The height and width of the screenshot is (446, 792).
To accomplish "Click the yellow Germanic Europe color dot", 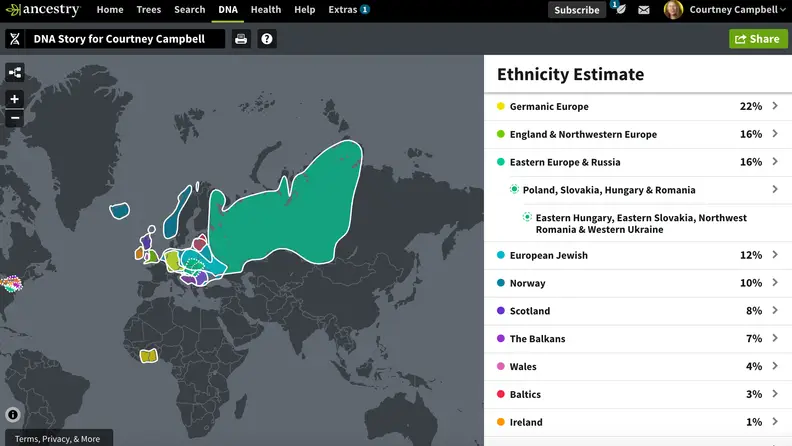I will pyautogui.click(x=501, y=106).
